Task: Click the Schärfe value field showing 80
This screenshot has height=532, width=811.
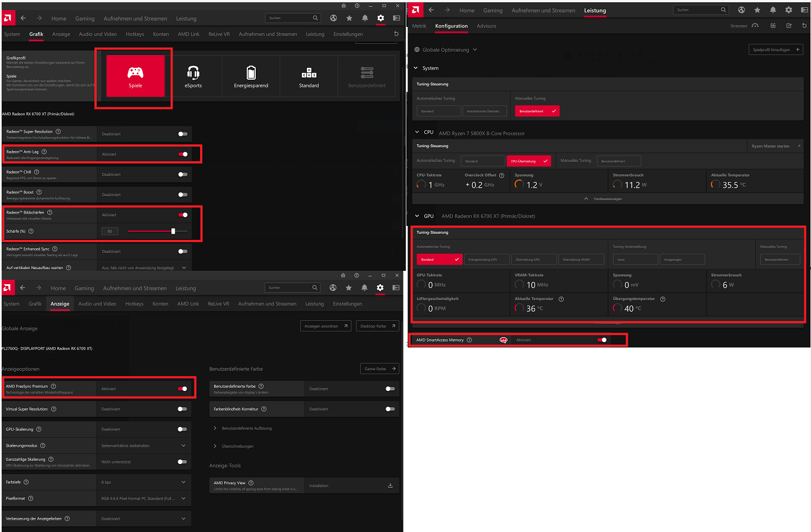Action: (110, 231)
